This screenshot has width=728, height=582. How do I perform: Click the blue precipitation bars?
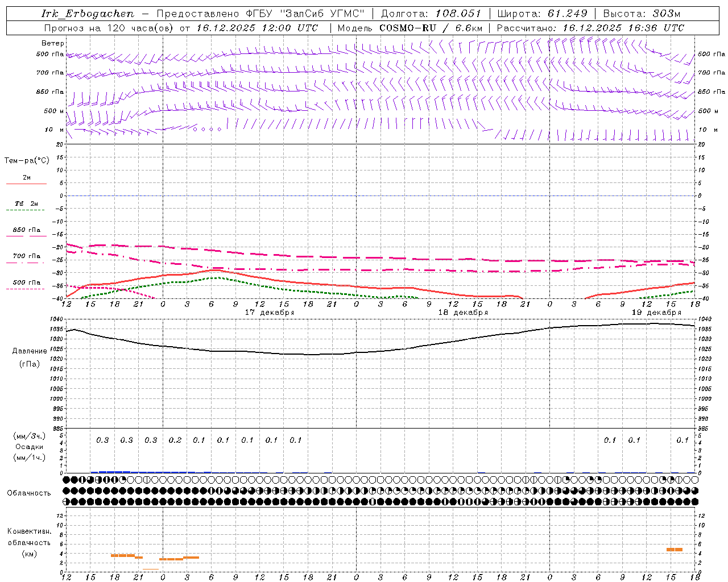[x=151, y=472]
